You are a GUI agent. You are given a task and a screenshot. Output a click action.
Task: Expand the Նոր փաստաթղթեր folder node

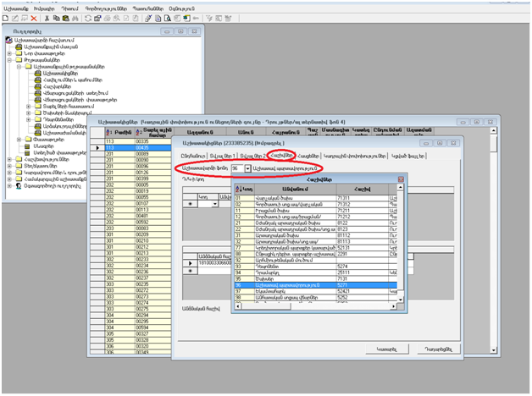(x=10, y=54)
